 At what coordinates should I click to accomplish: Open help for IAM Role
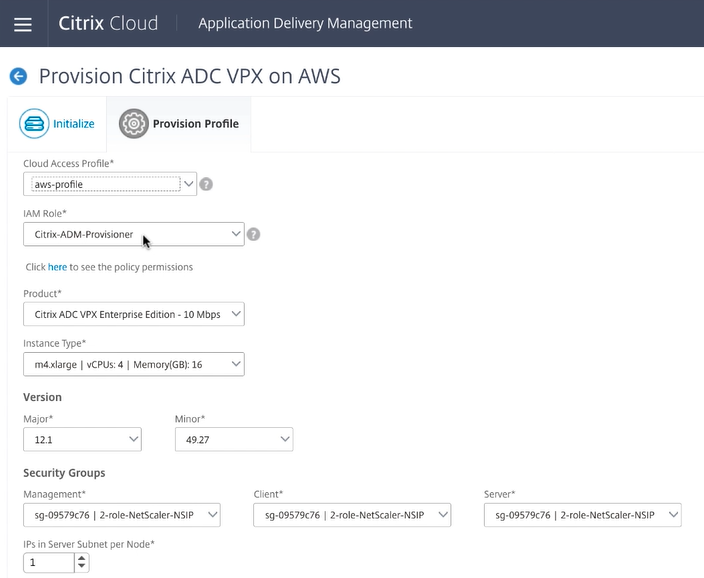[253, 234]
